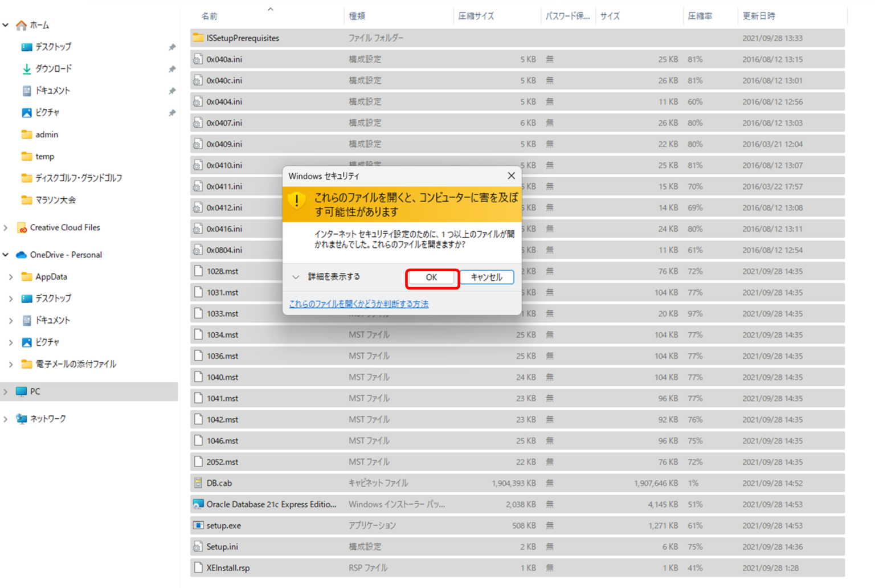Click the PC icon in sidebar
Viewport: 875px width, 588px height.
(22, 391)
